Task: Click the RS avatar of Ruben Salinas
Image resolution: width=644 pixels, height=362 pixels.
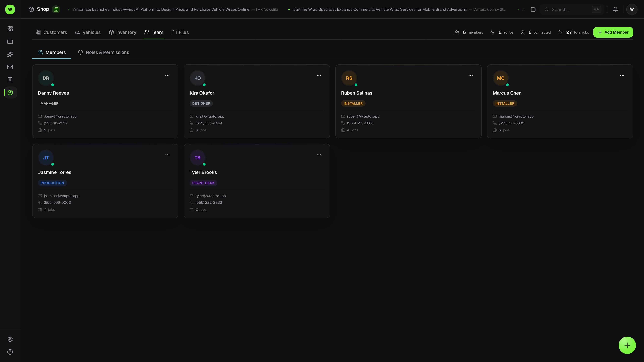Action: (x=349, y=78)
